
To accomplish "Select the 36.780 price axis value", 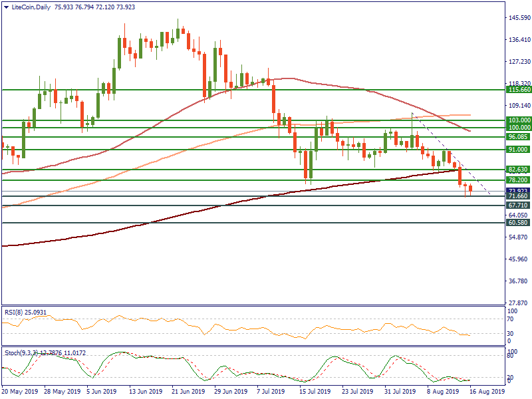I will [519, 281].
